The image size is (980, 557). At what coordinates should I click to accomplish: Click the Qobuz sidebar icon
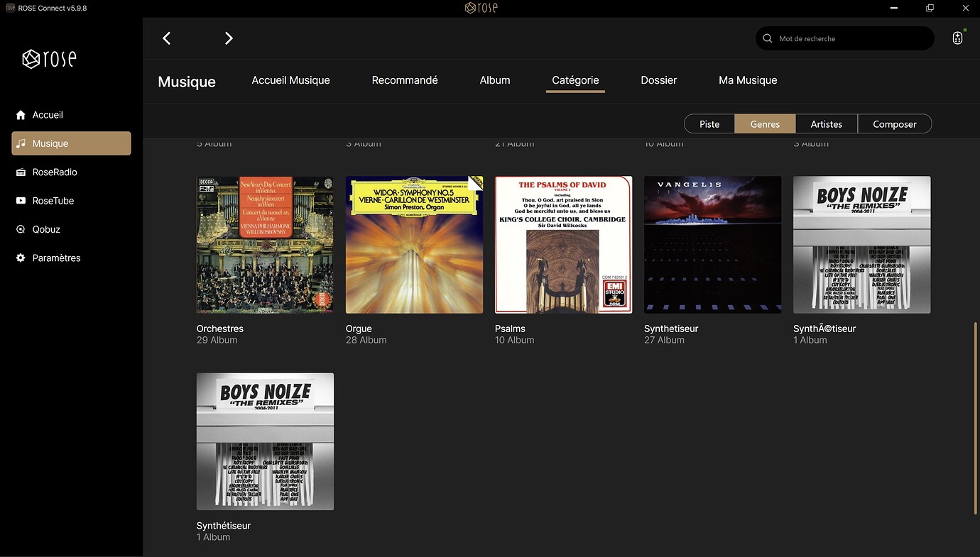pyautogui.click(x=21, y=229)
